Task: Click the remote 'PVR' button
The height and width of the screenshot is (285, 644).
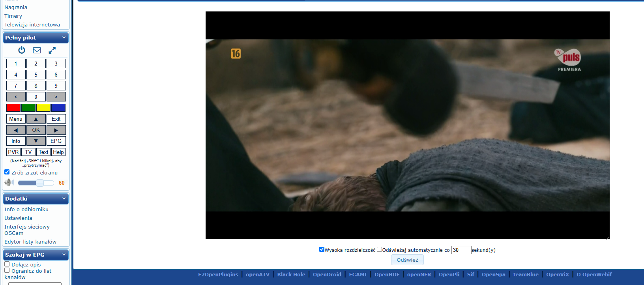Action: pyautogui.click(x=13, y=152)
